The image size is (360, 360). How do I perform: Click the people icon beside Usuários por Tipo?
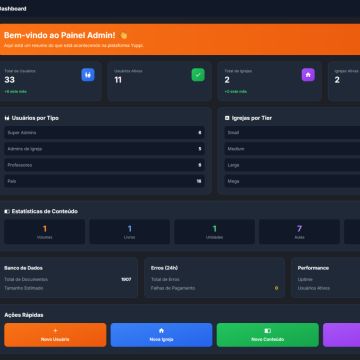point(7,118)
